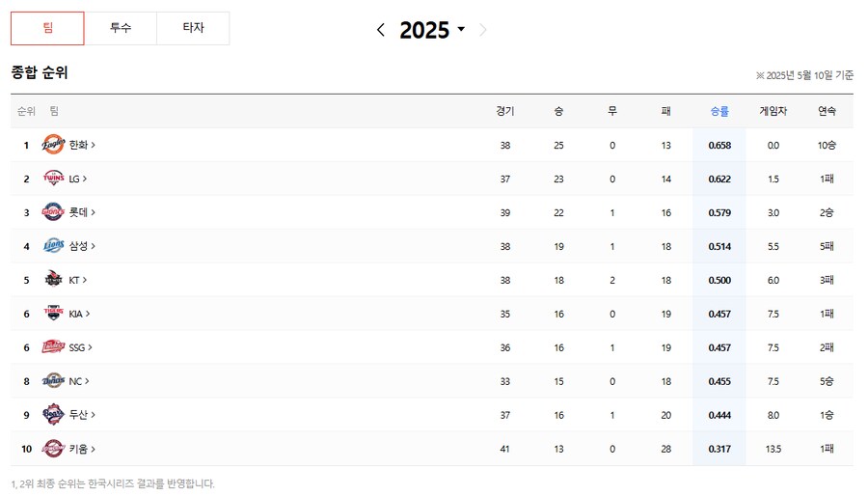The width and height of the screenshot is (868, 496).
Task: Click the next year right chevron
Action: click(483, 30)
